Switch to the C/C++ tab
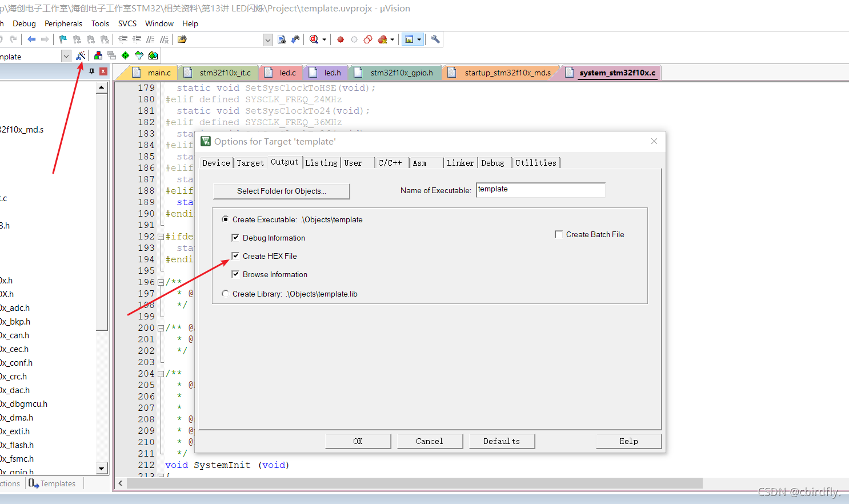Screen dimensions: 849x504 click(x=390, y=163)
